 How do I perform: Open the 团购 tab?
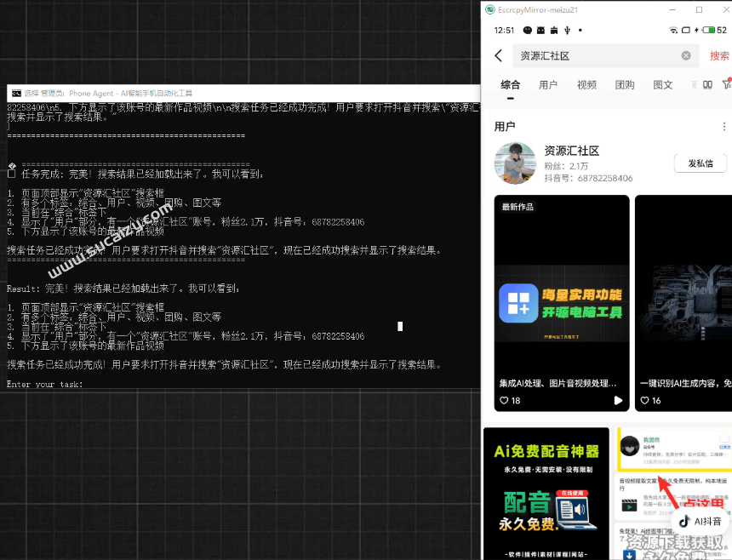[625, 85]
